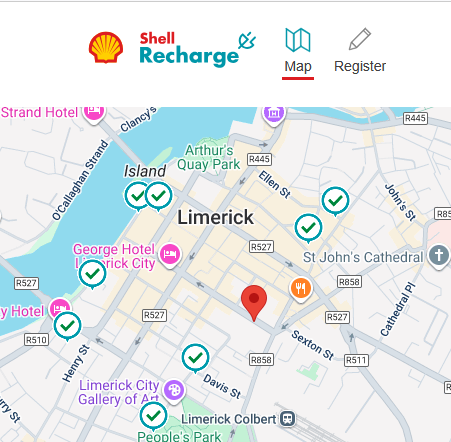
Task: Open the Register tab
Action: tap(360, 51)
